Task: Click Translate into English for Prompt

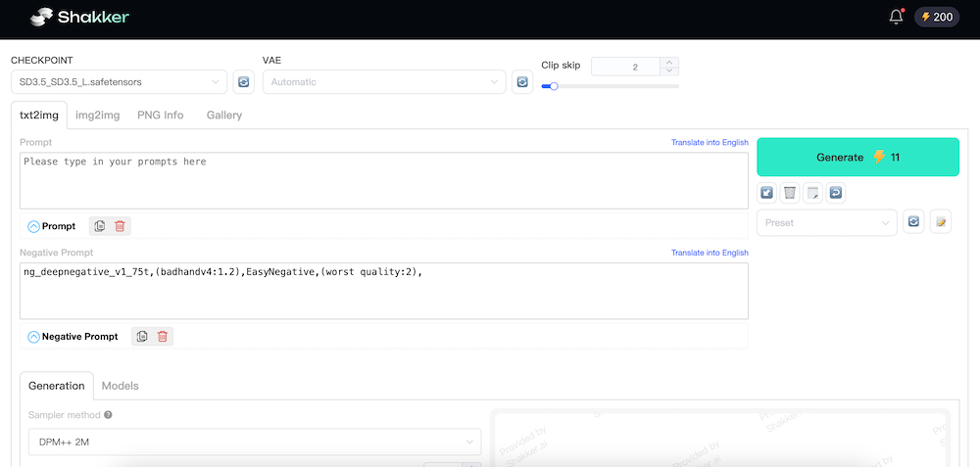Action: [710, 142]
